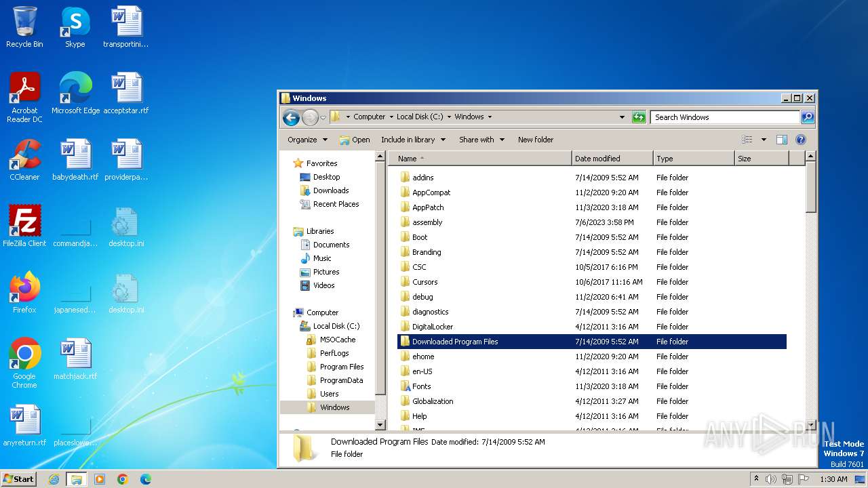This screenshot has width=868, height=488.
Task: Select FileZilla Client desktop icon
Action: click(24, 226)
